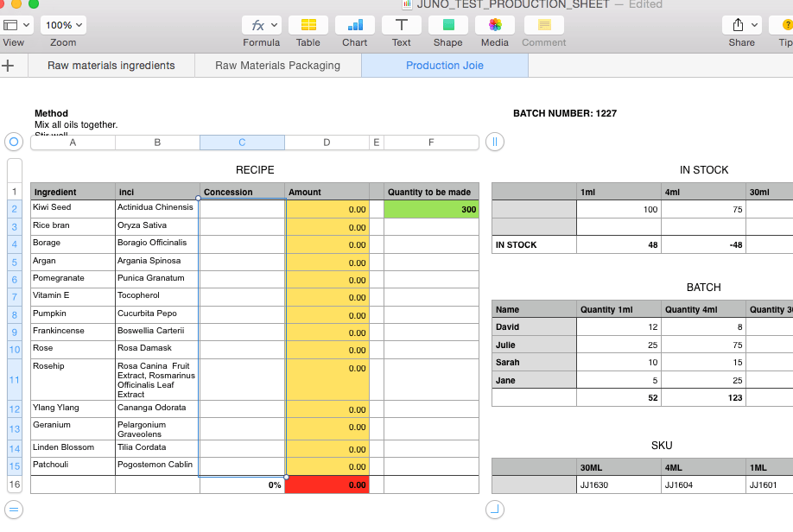Switch to the Raw Materials Packaging sheet
Image resolution: width=793 pixels, height=532 pixels.
click(276, 65)
